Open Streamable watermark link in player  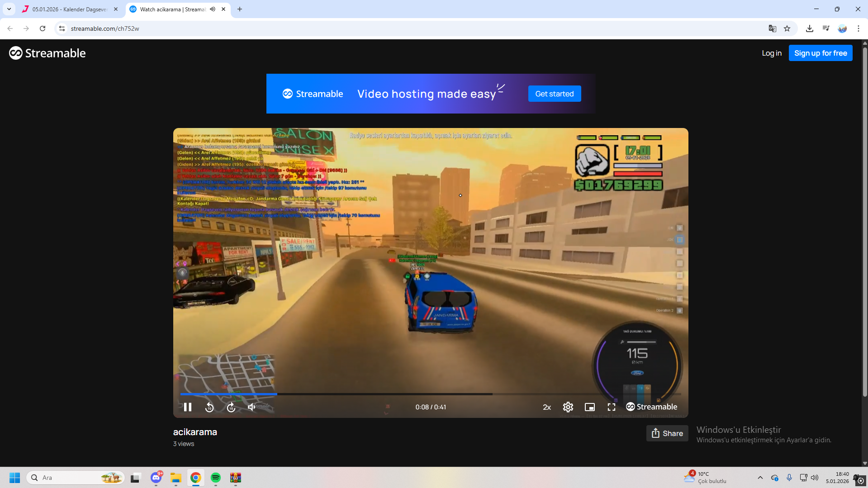coord(652,407)
